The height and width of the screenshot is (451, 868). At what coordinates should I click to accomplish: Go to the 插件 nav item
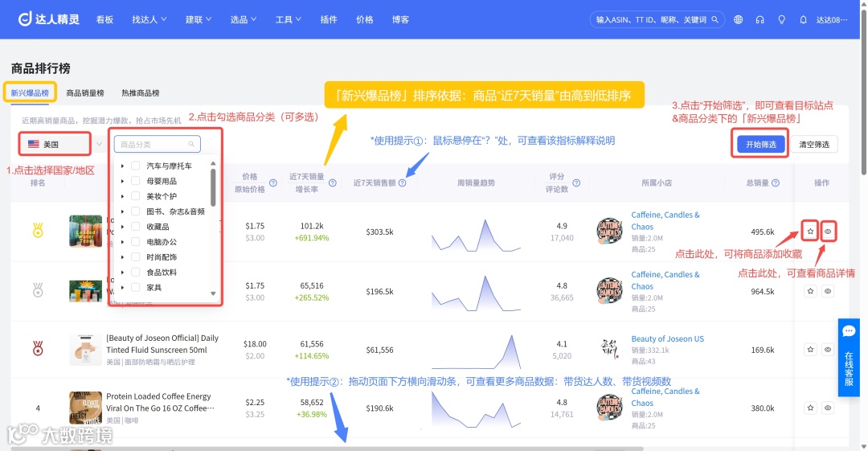tap(329, 19)
